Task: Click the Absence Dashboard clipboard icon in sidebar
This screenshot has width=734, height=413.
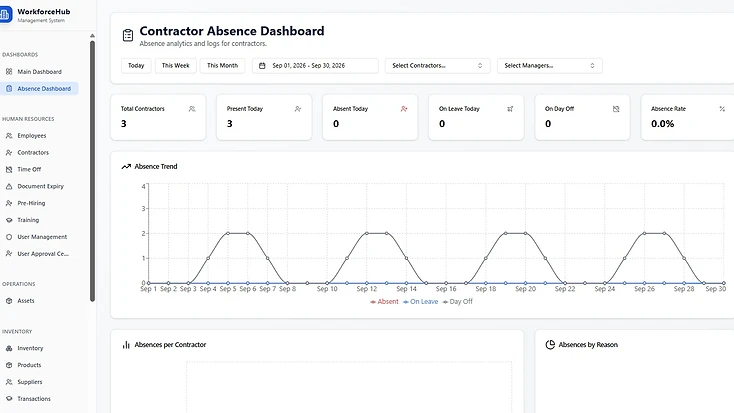Action: [x=9, y=88]
